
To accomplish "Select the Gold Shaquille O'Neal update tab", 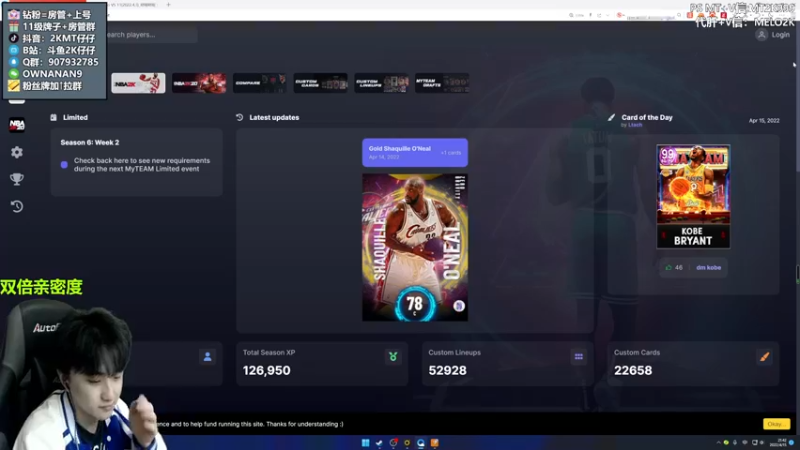I will coord(415,153).
